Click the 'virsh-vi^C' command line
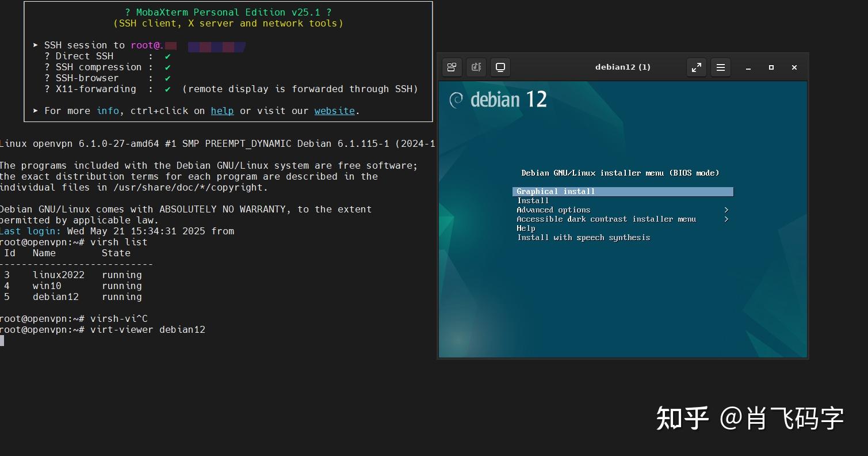This screenshot has width=868, height=456. (x=74, y=319)
